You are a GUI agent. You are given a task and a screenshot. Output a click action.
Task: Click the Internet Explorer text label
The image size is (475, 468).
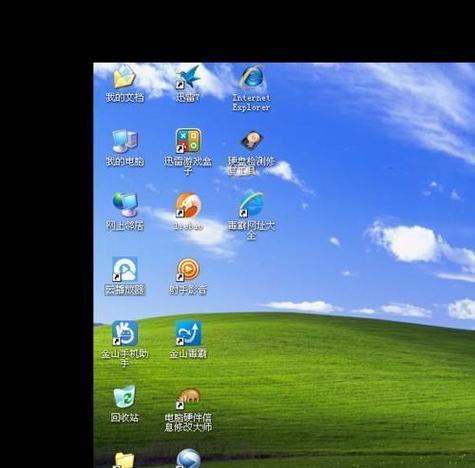tap(251, 102)
